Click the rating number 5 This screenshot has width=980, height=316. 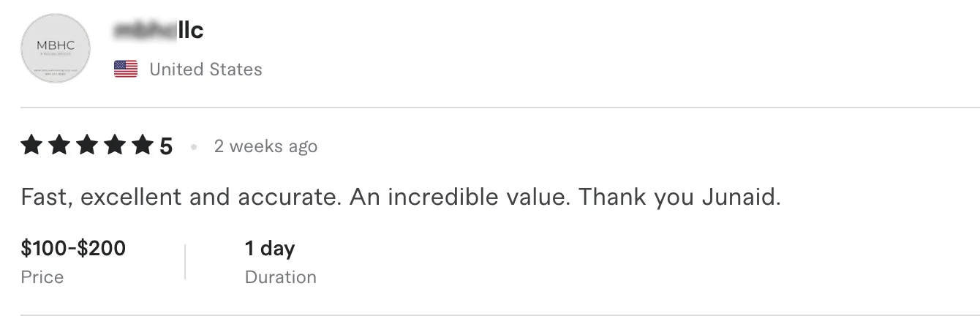(x=166, y=147)
